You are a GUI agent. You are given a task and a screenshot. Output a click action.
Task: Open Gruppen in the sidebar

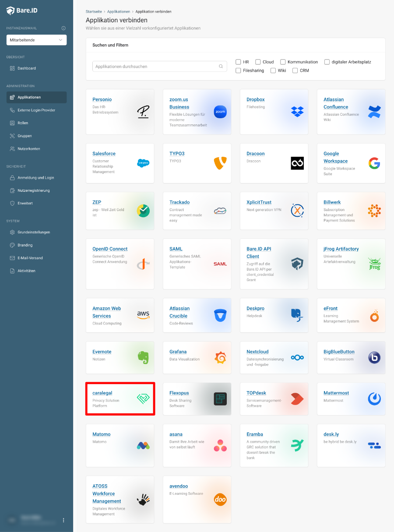36,136
